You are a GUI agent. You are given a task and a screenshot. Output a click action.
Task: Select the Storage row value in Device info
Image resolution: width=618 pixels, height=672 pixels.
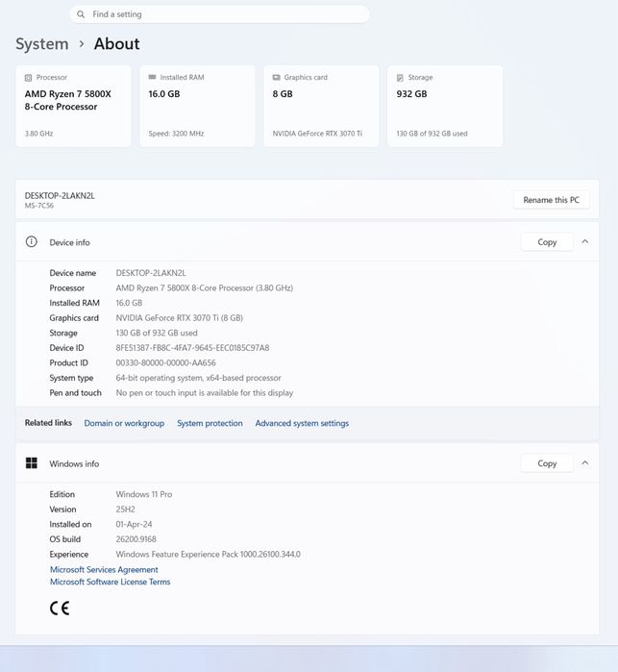[x=157, y=333]
